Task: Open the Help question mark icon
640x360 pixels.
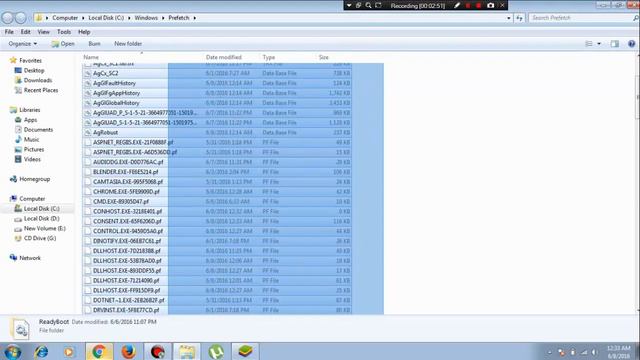Action: pyautogui.click(x=631, y=44)
